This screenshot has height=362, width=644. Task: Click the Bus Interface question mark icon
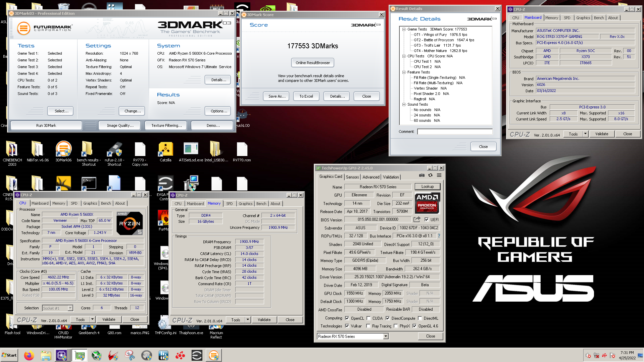439,236
